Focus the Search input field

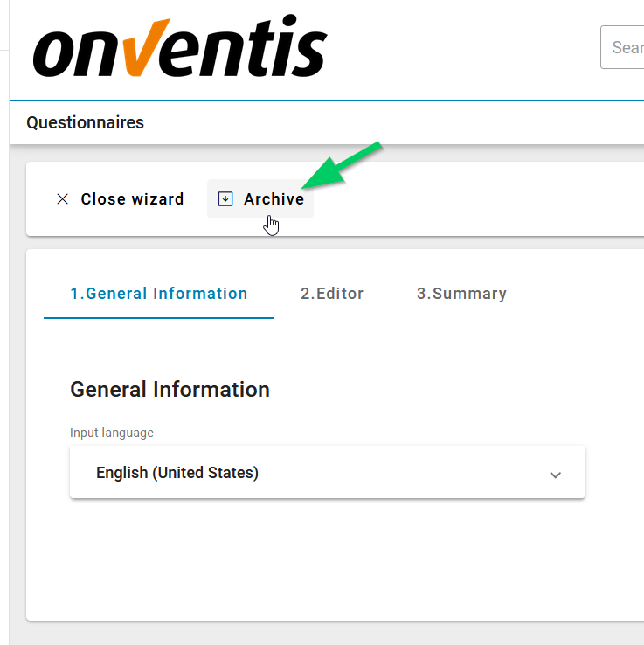(x=624, y=47)
